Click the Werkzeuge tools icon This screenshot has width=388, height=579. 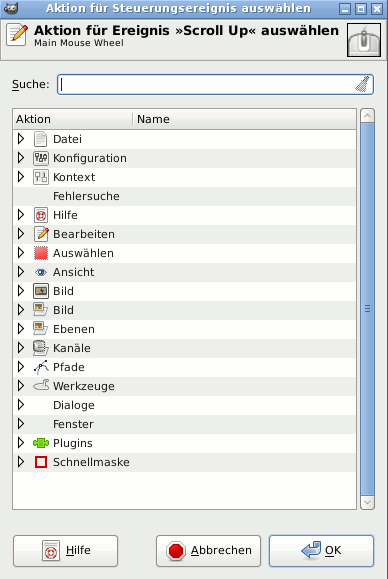pyautogui.click(x=41, y=386)
